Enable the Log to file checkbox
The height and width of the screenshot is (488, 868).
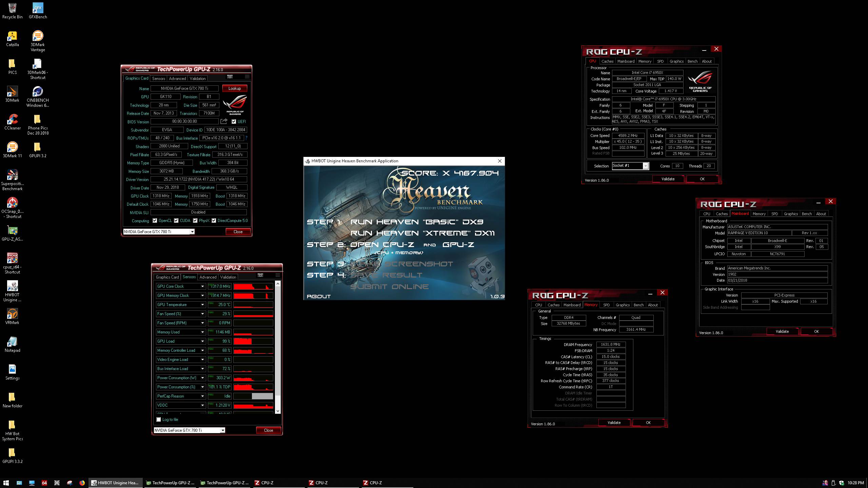tap(158, 420)
